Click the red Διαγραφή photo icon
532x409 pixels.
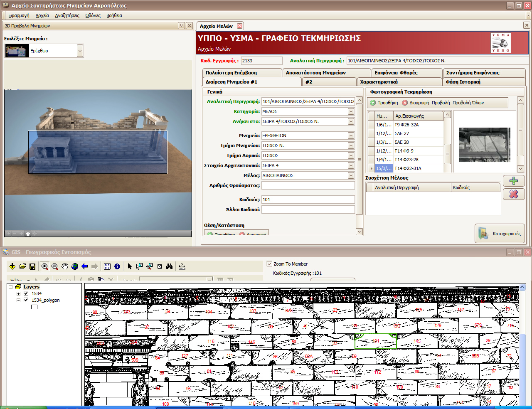pyautogui.click(x=405, y=103)
